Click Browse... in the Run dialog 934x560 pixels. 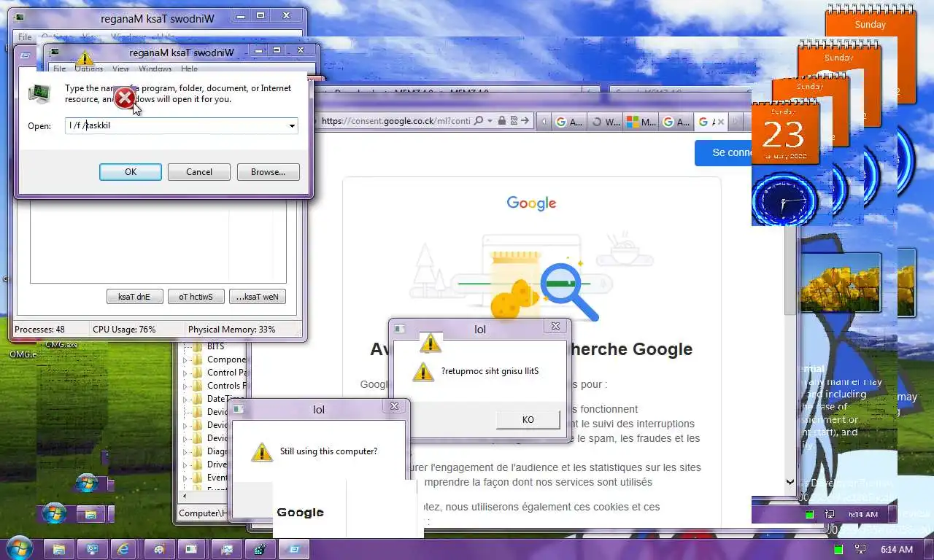[x=268, y=172]
